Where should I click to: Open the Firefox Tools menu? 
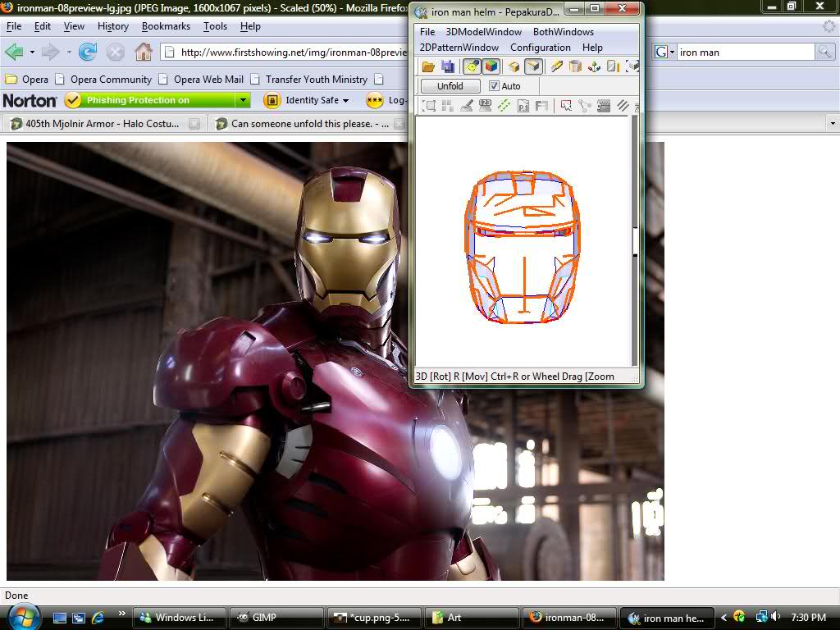[x=216, y=25]
